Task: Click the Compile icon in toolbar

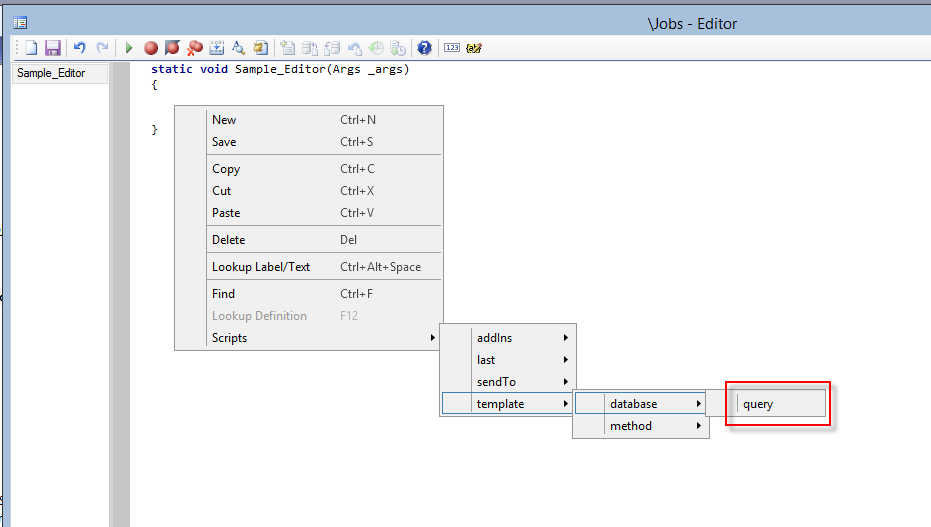Action: [217, 48]
